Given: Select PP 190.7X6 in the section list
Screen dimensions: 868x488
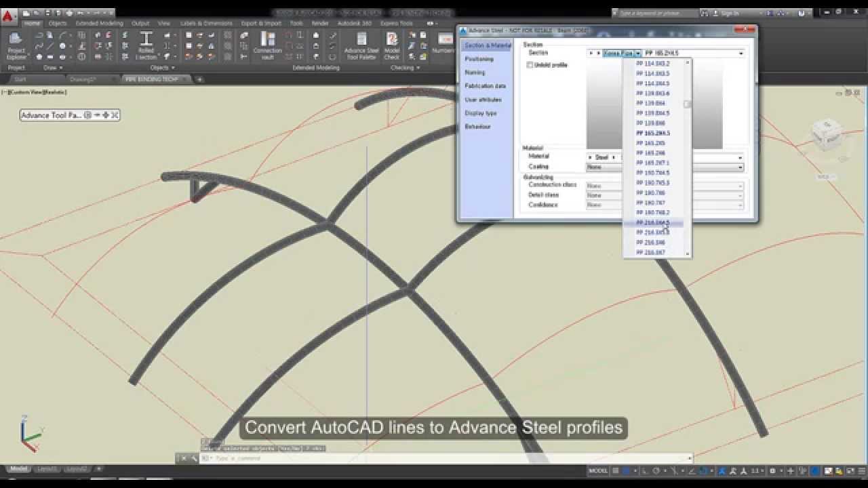Looking at the screenshot, I should coord(650,192).
